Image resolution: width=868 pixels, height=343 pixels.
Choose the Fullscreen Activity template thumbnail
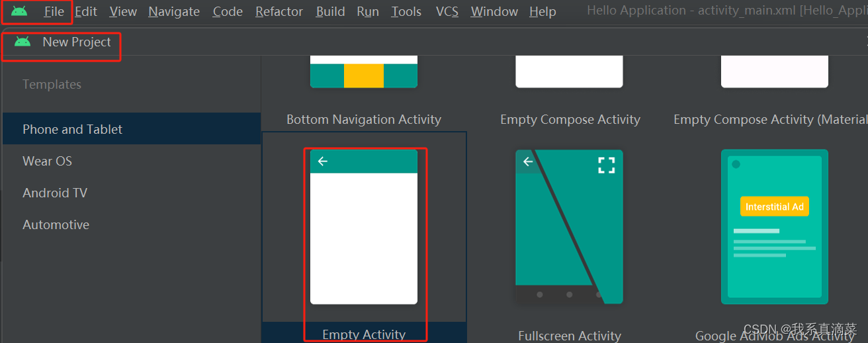(x=569, y=226)
